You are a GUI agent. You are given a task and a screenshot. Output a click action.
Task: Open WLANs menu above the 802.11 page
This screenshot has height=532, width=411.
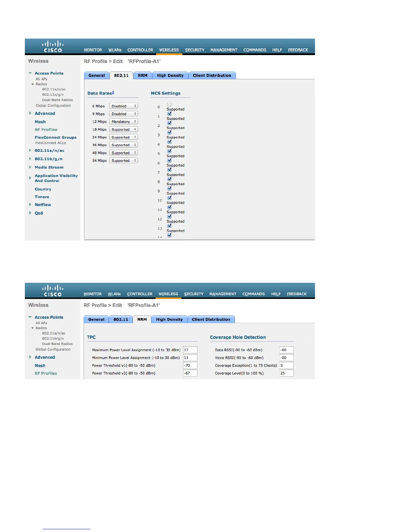[115, 50]
